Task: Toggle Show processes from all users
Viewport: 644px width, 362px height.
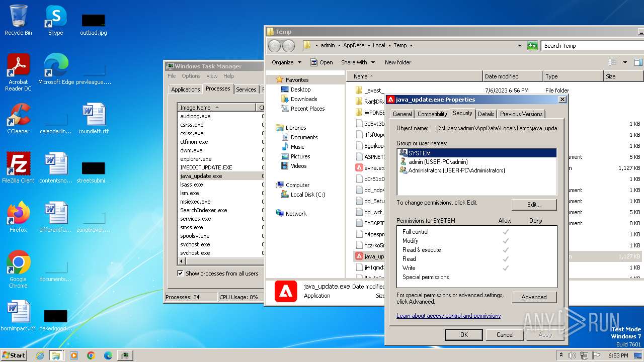Action: coord(217,274)
